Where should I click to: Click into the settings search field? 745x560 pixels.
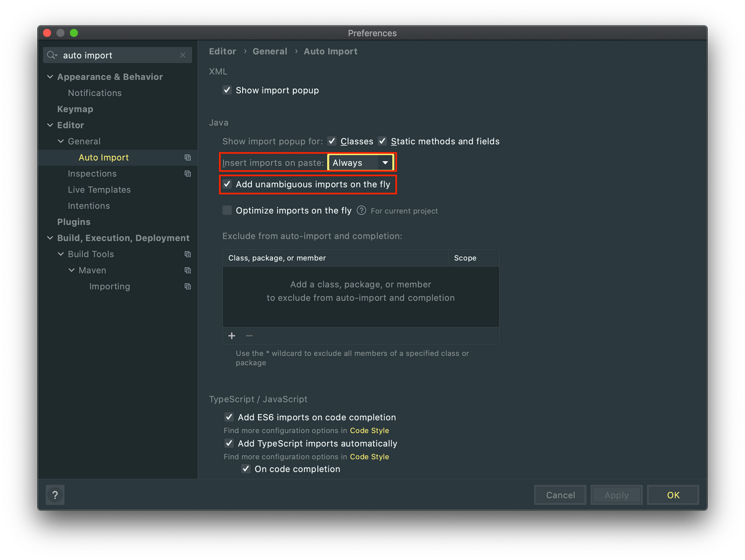coord(118,55)
